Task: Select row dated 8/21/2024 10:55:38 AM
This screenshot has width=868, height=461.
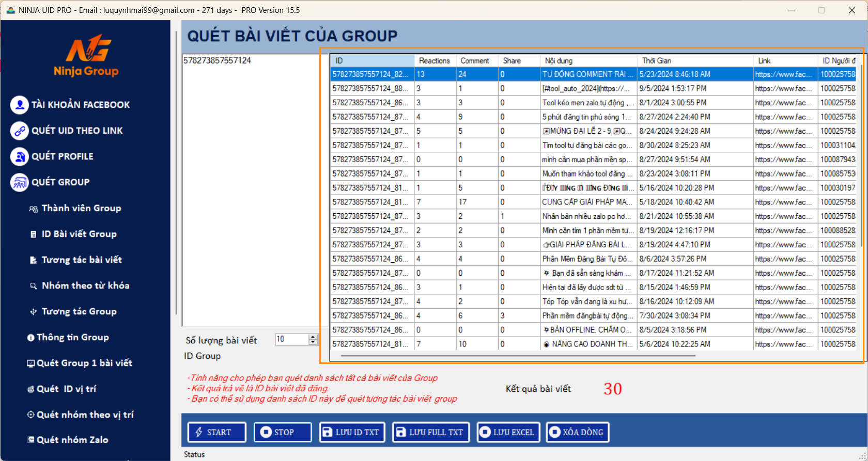Action: tap(593, 216)
